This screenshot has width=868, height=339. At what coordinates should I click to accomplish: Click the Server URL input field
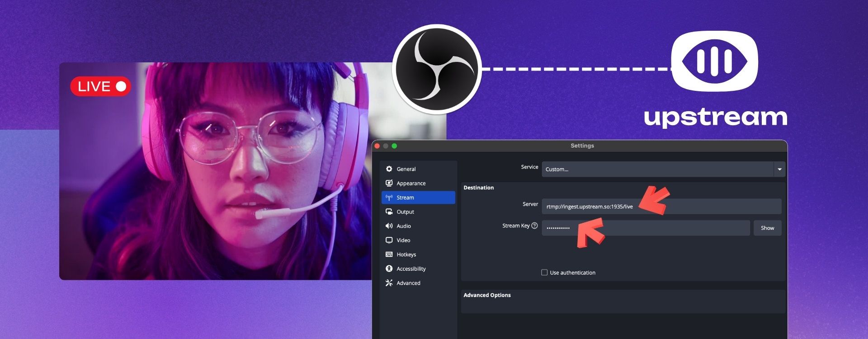click(x=661, y=206)
